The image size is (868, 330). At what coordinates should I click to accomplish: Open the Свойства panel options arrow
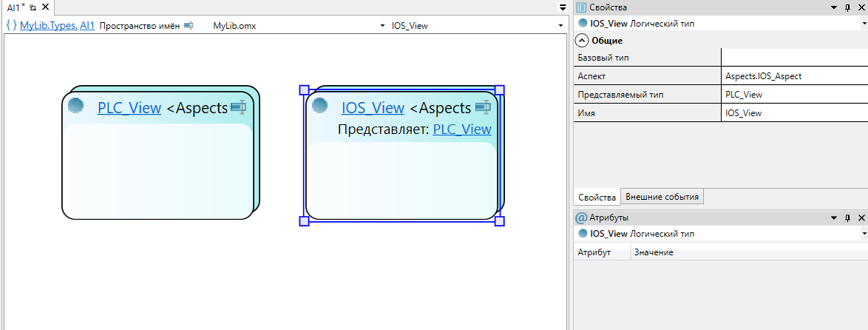click(x=834, y=7)
